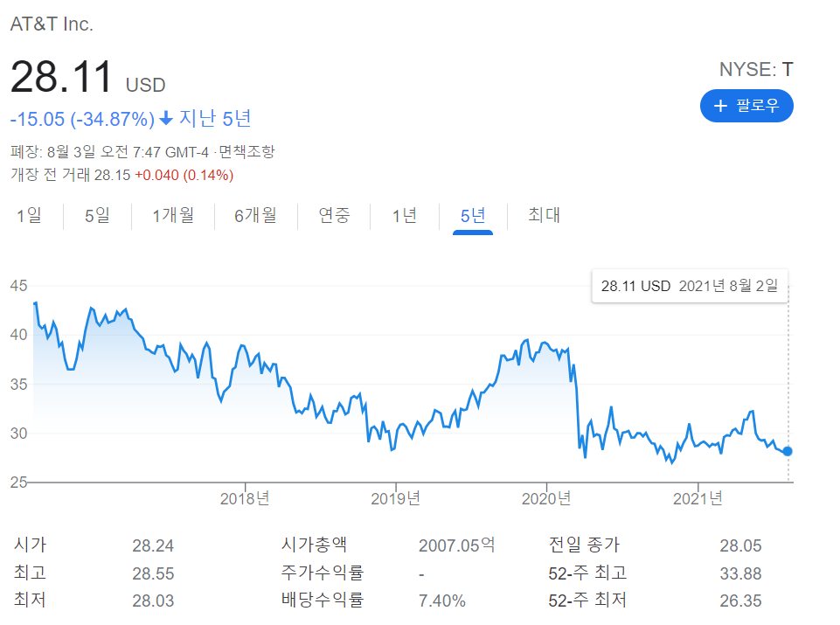Select the active 5년 tab
This screenshot has height=625, width=840.
[x=473, y=215]
